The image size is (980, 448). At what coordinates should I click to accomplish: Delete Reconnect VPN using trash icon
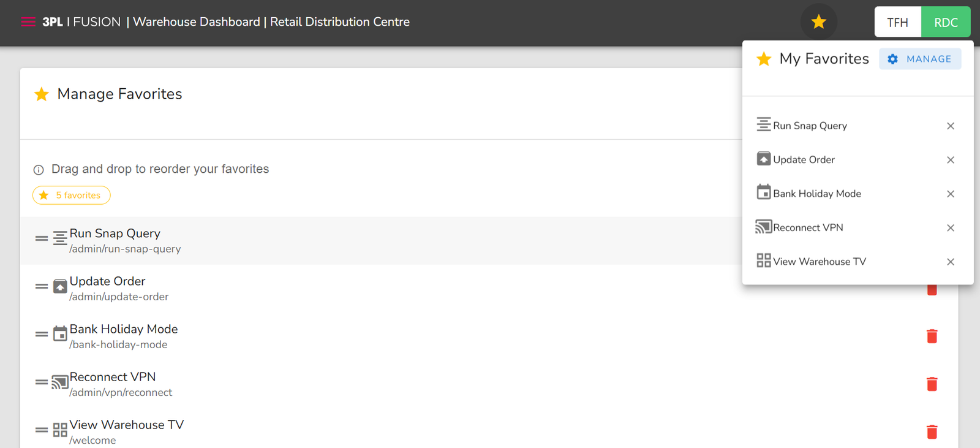932,384
